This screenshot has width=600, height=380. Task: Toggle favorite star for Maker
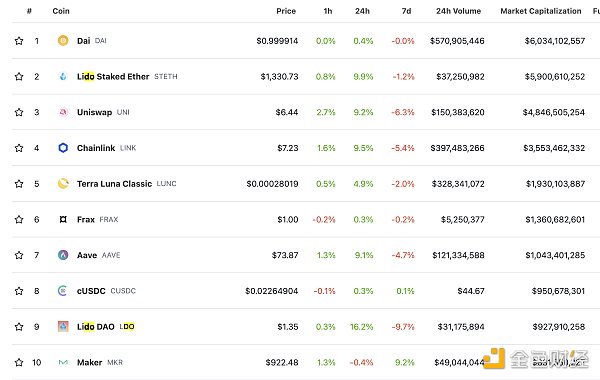pyautogui.click(x=19, y=362)
